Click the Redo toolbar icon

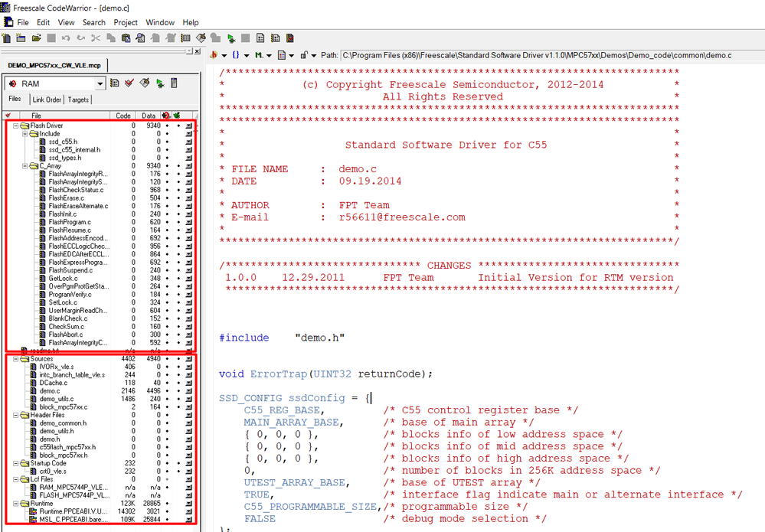[81, 38]
